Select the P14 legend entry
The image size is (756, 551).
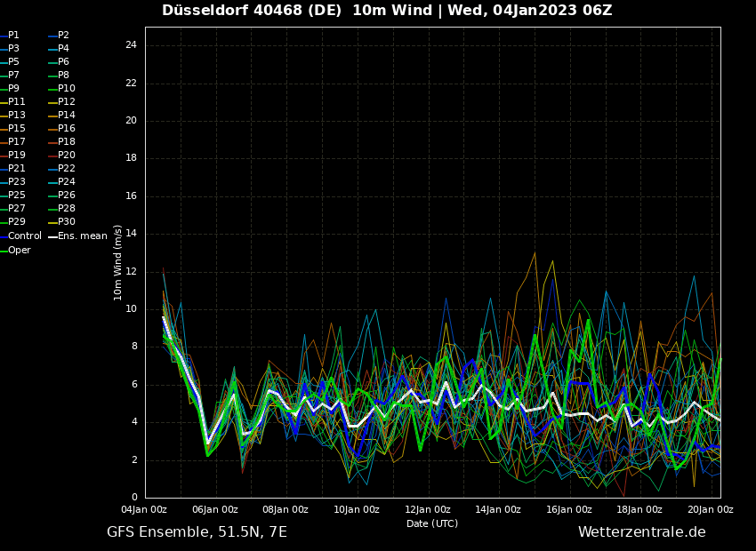66,116
